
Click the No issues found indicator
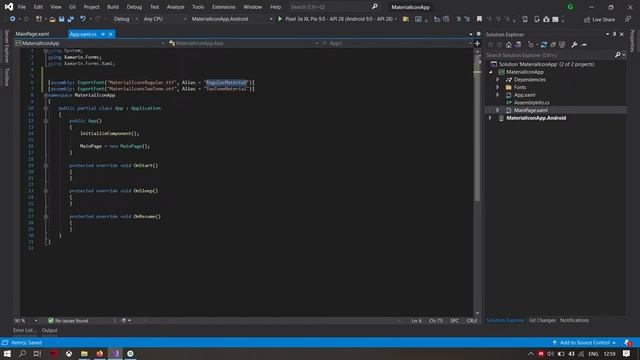tap(68, 321)
